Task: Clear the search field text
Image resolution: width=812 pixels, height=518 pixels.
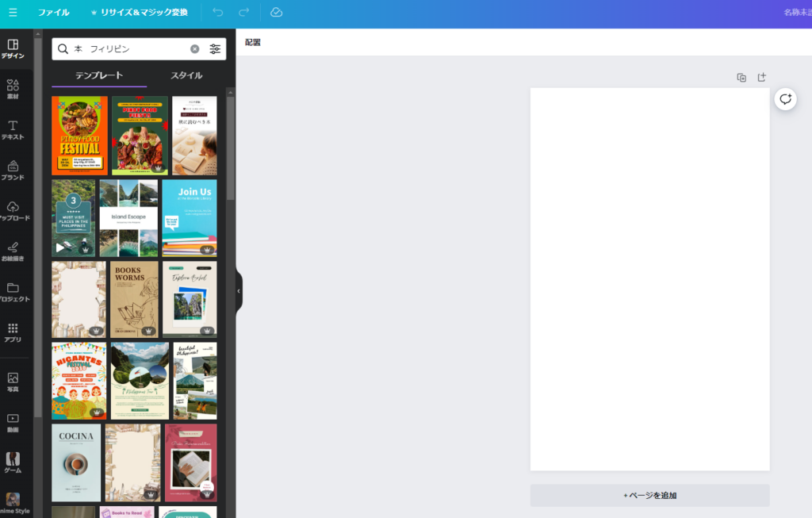Action: pos(195,49)
